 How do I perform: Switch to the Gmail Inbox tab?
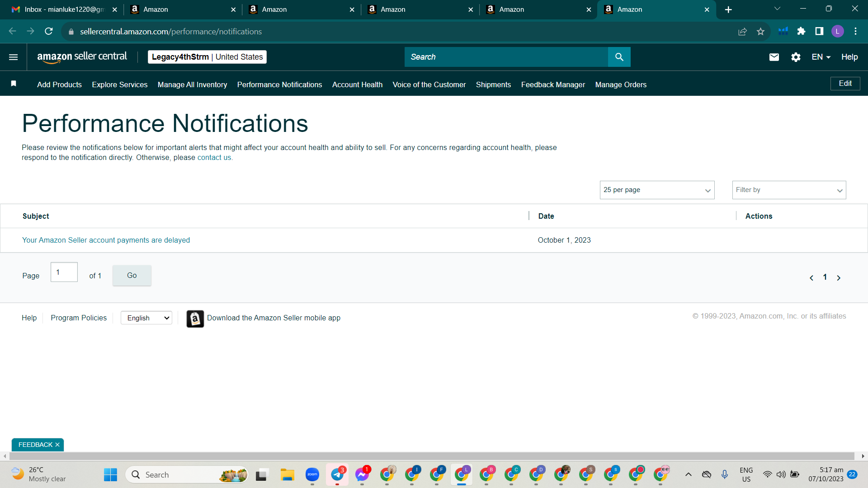[x=63, y=9]
